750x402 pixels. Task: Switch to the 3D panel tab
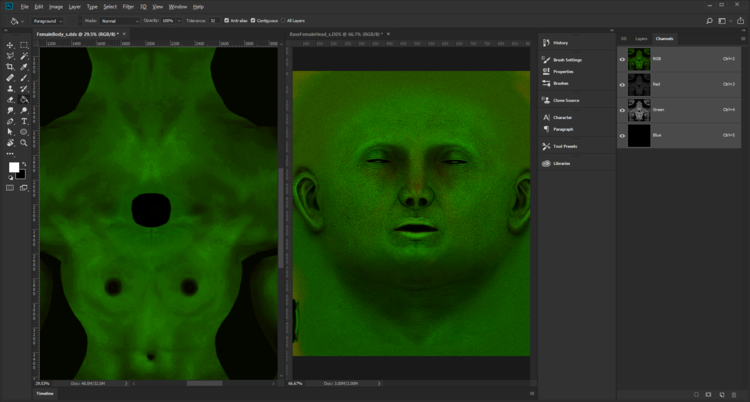624,39
